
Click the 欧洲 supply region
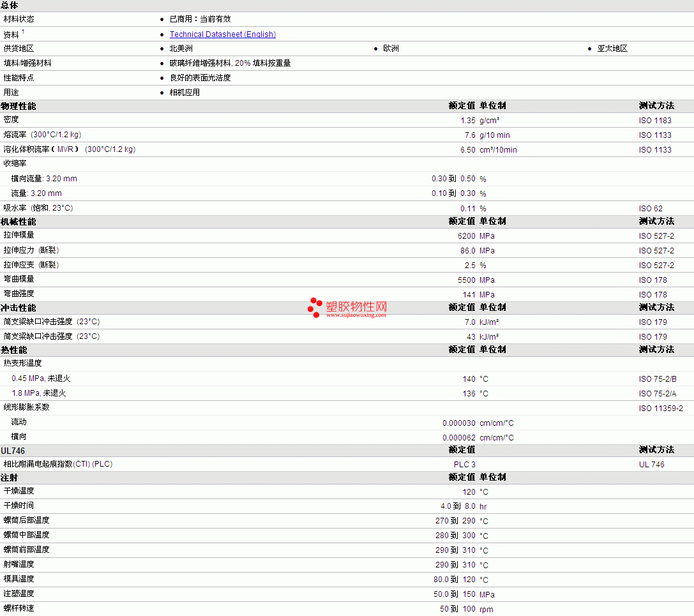point(391,49)
